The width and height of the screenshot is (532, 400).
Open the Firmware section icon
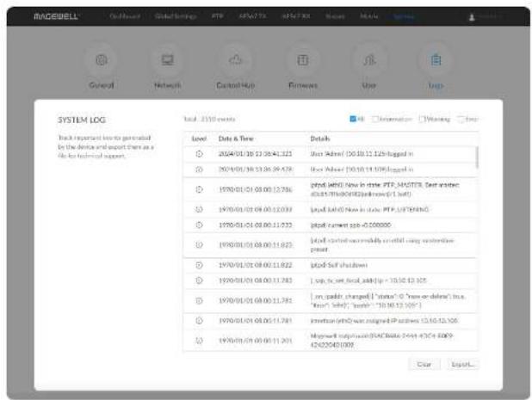coord(303,60)
